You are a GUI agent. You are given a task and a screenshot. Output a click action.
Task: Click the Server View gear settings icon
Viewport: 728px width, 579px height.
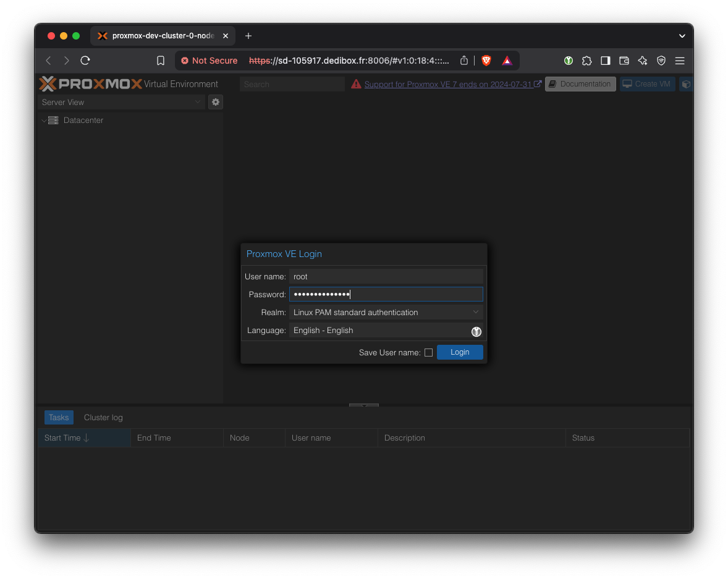(216, 102)
